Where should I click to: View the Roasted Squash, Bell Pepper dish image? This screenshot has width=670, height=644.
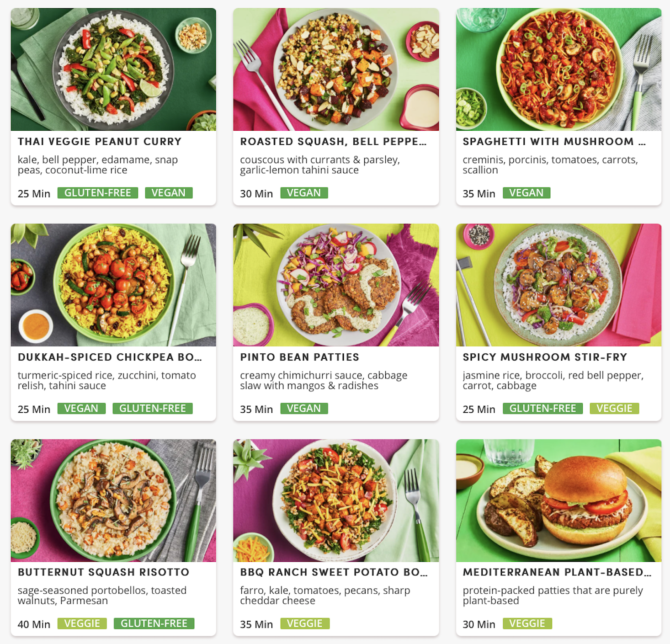tap(336, 69)
